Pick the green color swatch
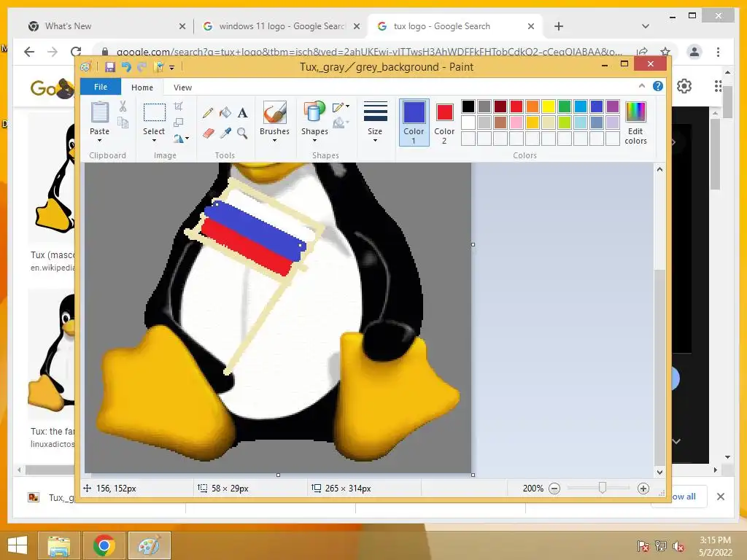The width and height of the screenshot is (747, 560). (x=565, y=106)
